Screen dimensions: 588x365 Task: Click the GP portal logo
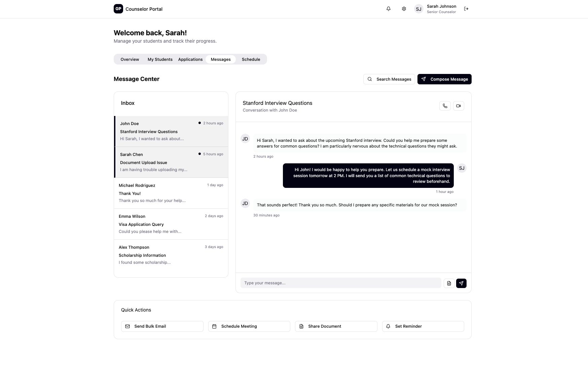pyautogui.click(x=118, y=9)
